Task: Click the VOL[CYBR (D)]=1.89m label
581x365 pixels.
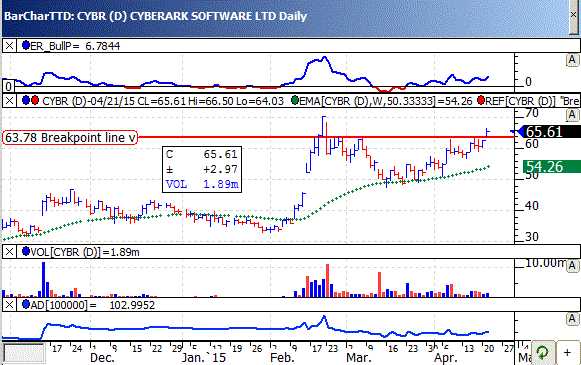Action: click(x=85, y=252)
